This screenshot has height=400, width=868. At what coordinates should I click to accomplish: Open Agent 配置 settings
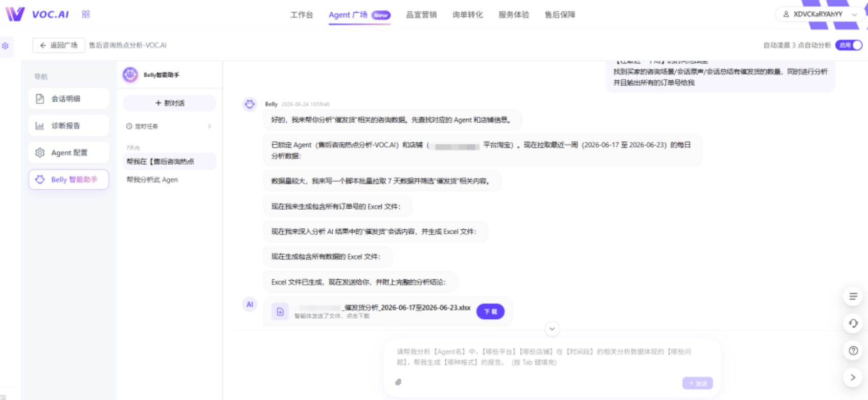click(x=68, y=152)
